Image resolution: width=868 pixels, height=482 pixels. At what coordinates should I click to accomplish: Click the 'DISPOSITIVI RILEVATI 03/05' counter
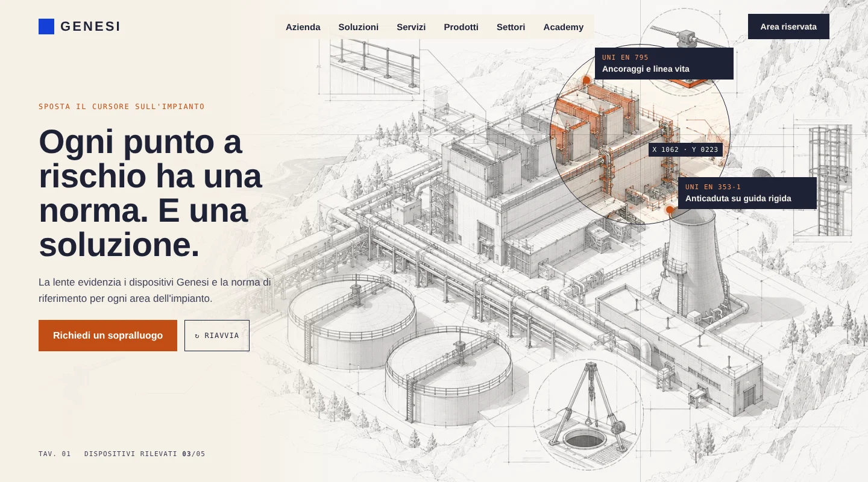(x=145, y=454)
